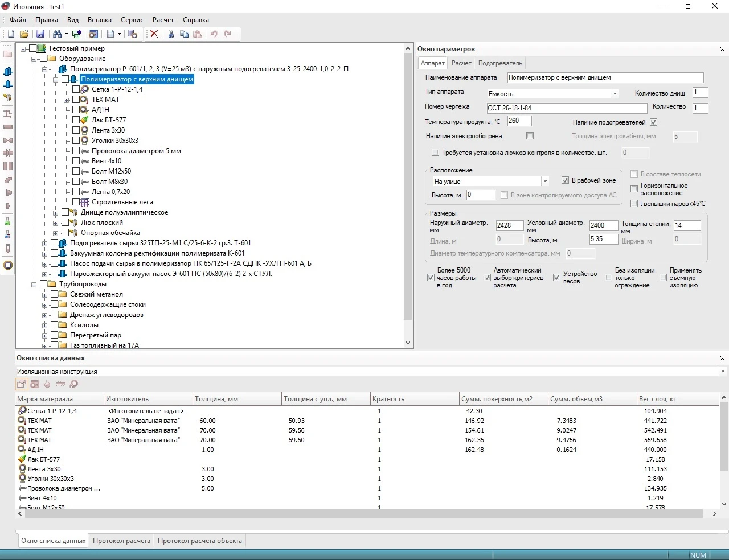Viewport: 729px width, 560px height.
Task: Click the red X delete icon
Action: (154, 34)
